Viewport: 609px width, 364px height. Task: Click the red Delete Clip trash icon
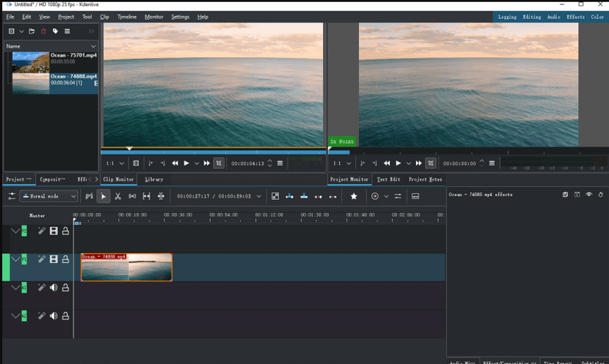(43, 32)
